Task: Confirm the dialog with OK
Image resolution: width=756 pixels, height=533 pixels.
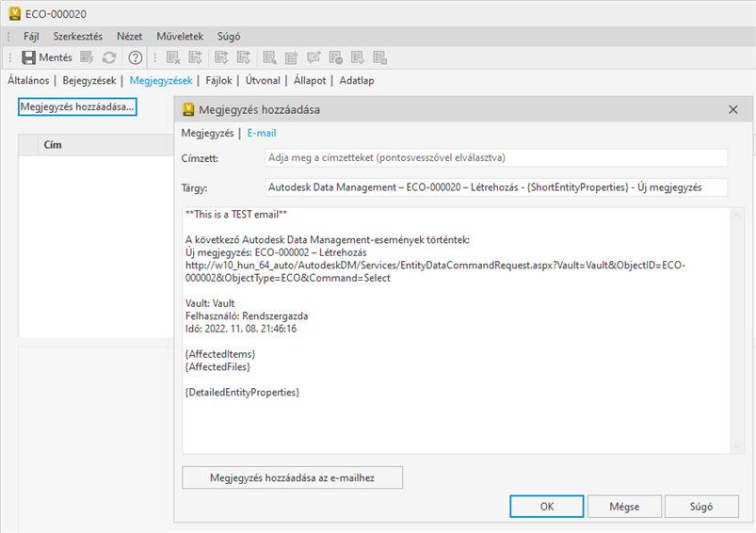Action: [x=547, y=507]
